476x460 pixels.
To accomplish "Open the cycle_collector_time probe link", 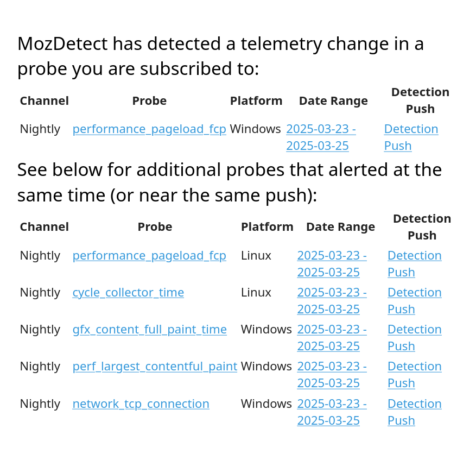I will pyautogui.click(x=128, y=293).
